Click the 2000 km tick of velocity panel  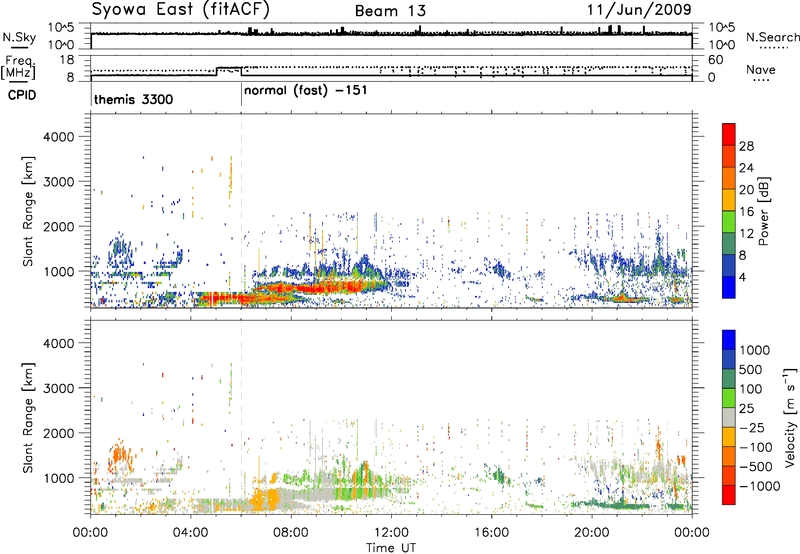point(58,433)
